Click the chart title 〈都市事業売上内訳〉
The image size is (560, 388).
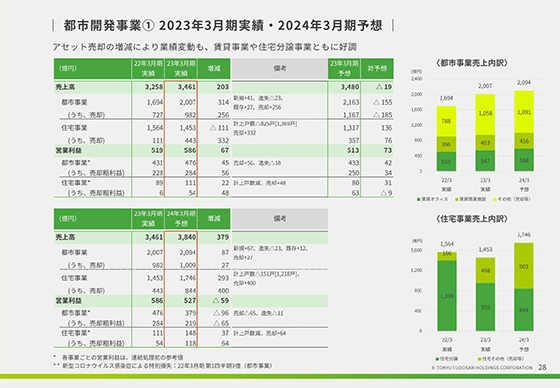click(x=472, y=63)
